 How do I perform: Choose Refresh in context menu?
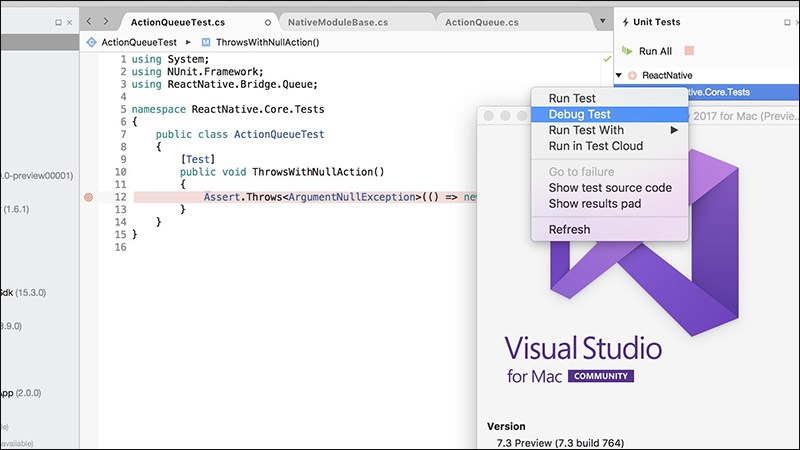[610, 230]
